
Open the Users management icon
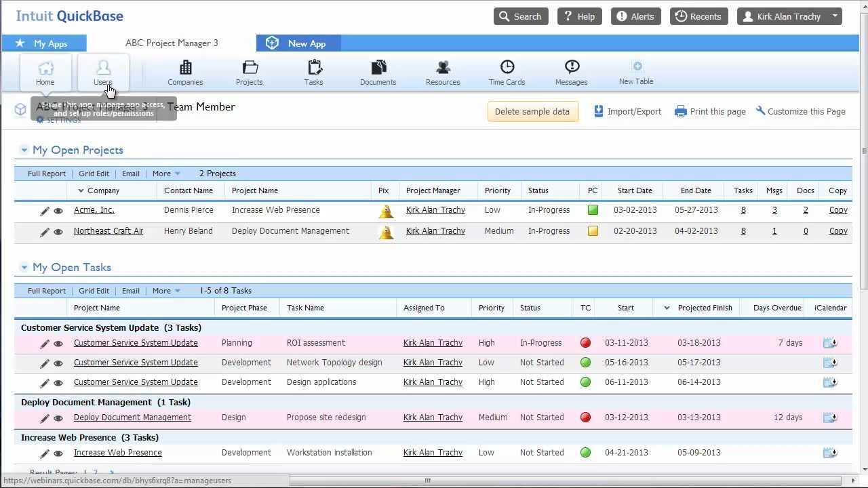point(103,73)
